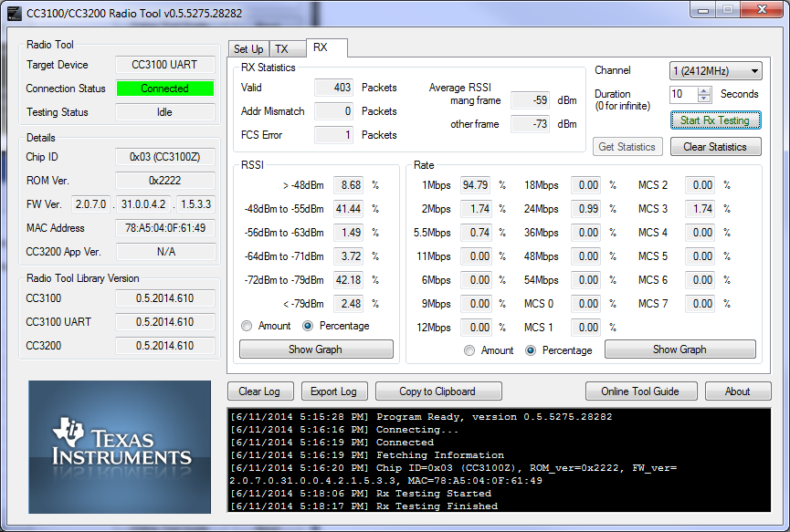This screenshot has width=790, height=532.
Task: Click MCS 7 rate value field
Action: coord(700,304)
